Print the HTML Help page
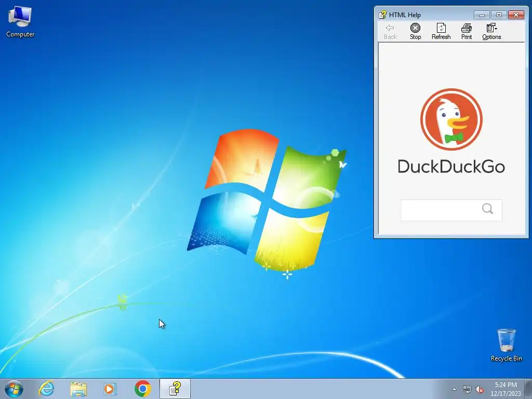532x399 pixels. 467,32
